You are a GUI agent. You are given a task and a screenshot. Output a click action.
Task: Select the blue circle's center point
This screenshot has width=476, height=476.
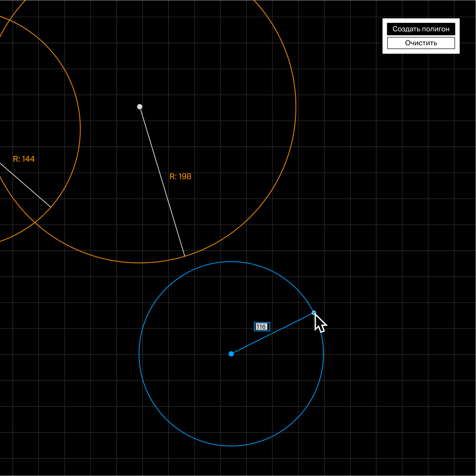(231, 354)
